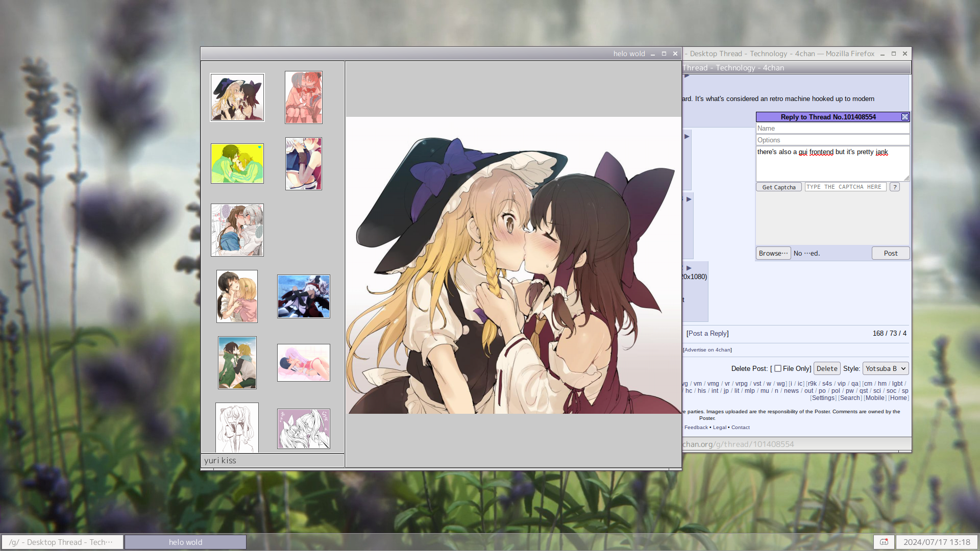Image resolution: width=980 pixels, height=551 pixels.
Task: Open the Style dropdown showing Yotsuba B
Action: pyautogui.click(x=886, y=368)
